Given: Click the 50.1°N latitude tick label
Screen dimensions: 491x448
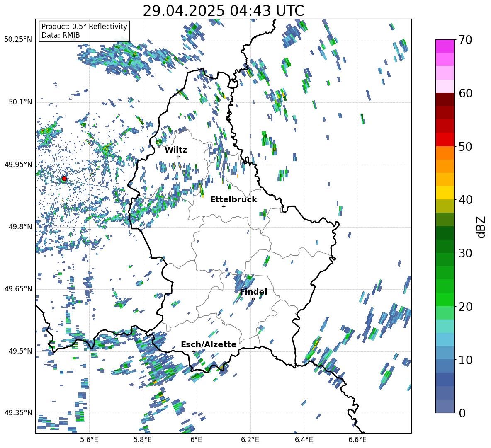Looking at the screenshot, I should tap(21, 102).
